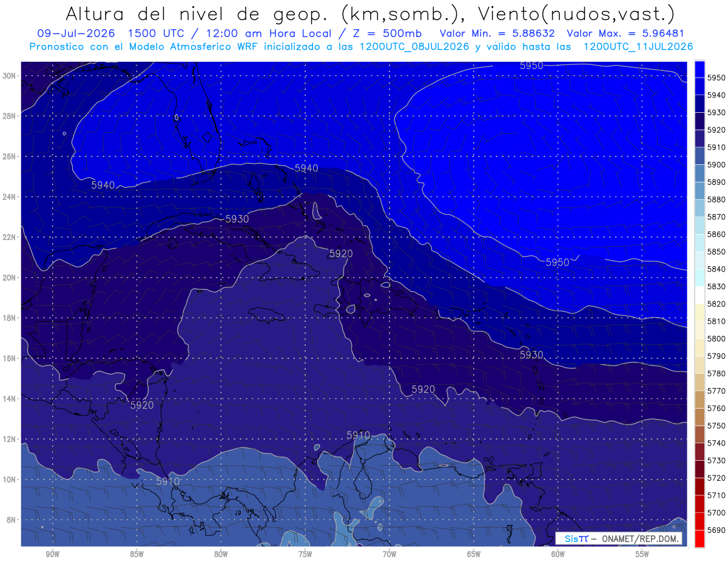Click the '30N' latitude axis label
728x562 pixels.
8,76
